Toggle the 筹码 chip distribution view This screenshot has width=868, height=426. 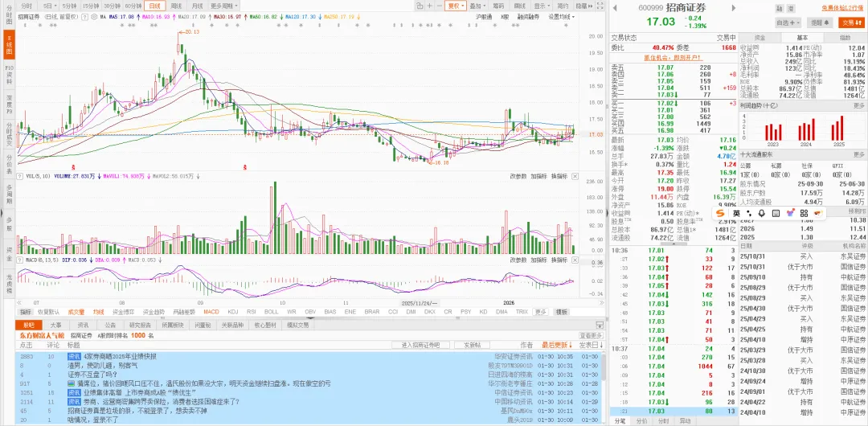tap(498, 6)
